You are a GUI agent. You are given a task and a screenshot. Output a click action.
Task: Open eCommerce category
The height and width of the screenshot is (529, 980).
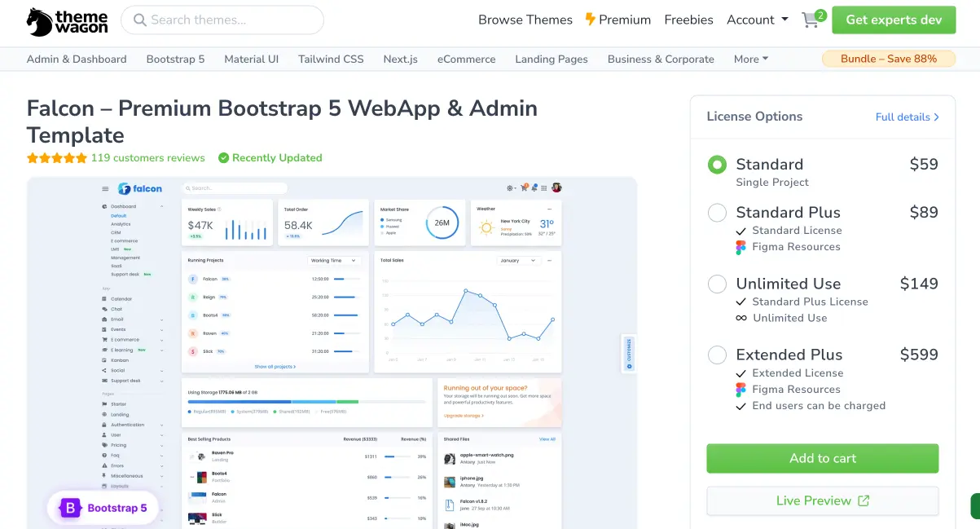click(466, 59)
